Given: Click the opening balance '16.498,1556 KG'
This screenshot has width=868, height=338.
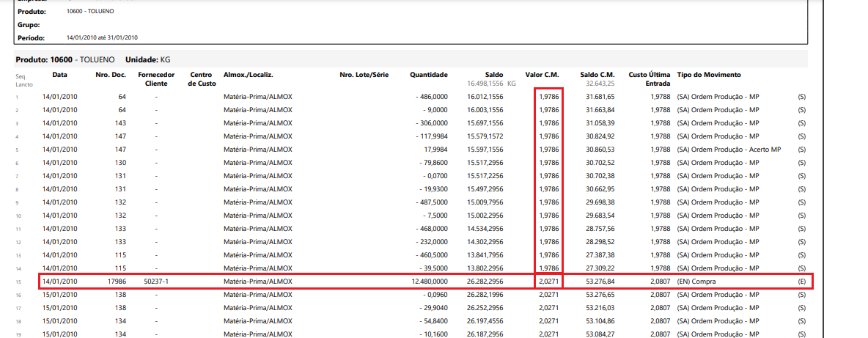Looking at the screenshot, I should (x=492, y=84).
